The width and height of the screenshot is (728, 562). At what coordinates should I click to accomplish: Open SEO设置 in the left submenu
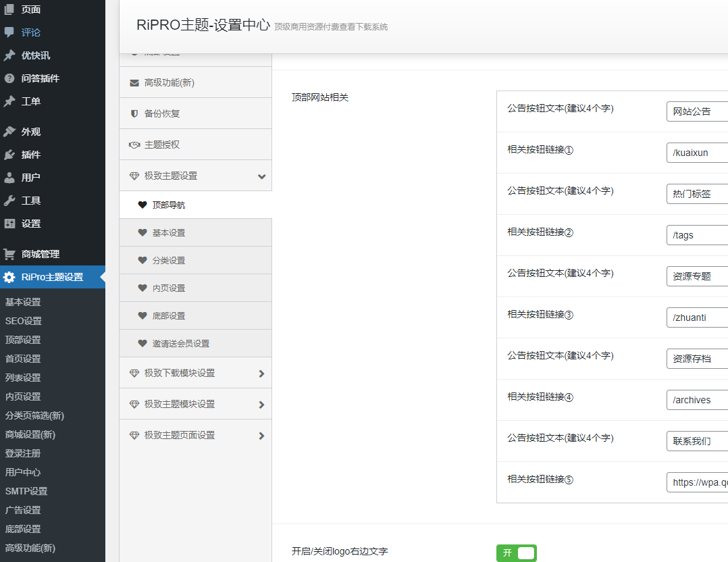(24, 321)
